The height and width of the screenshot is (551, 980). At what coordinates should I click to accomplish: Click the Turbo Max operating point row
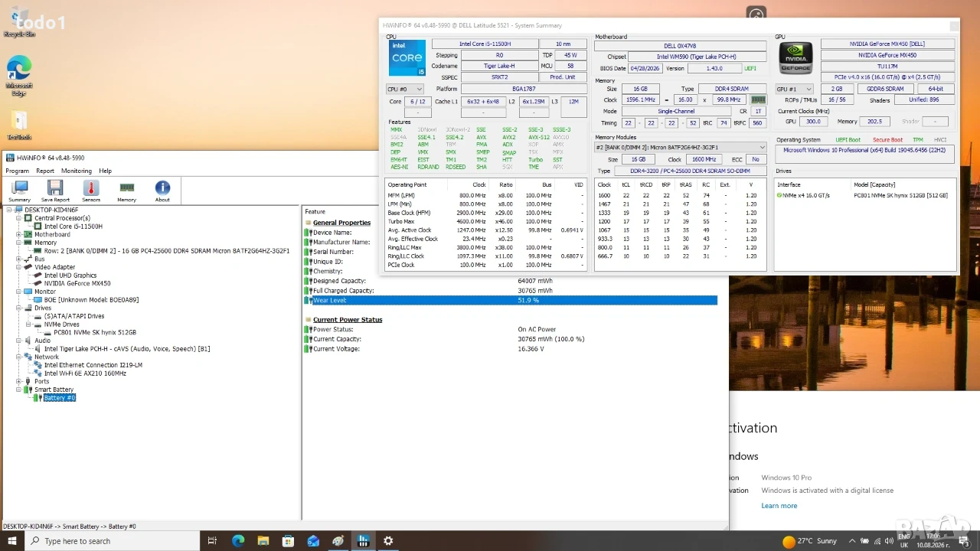(486, 221)
